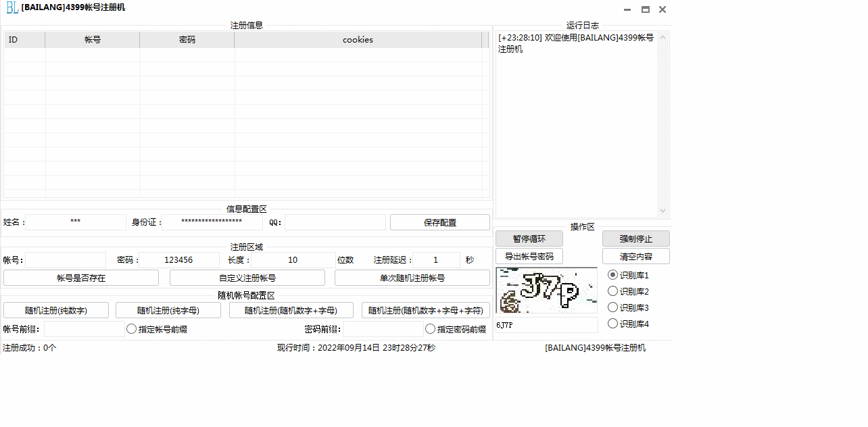Enable 指定密码前缀 password prefix option
This screenshot has height=427, width=868.
point(430,328)
